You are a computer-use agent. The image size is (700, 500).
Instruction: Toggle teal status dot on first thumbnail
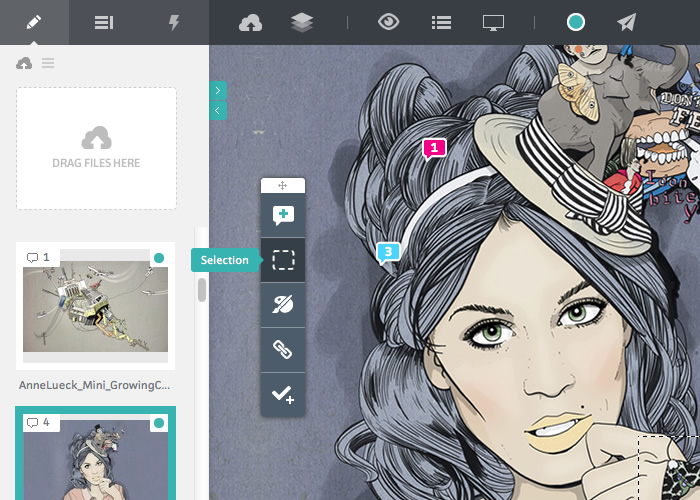159,258
